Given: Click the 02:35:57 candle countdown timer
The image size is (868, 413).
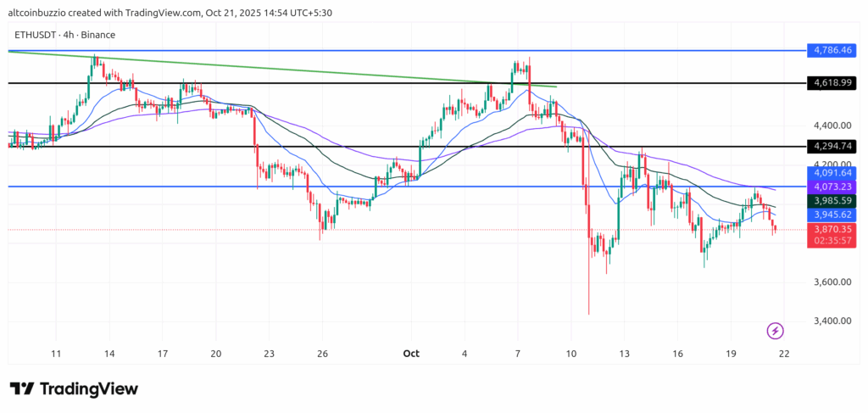Looking at the screenshot, I should (832, 241).
